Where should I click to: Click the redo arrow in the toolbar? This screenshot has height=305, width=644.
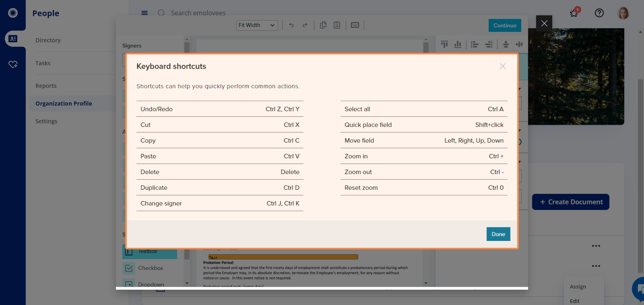point(305,25)
